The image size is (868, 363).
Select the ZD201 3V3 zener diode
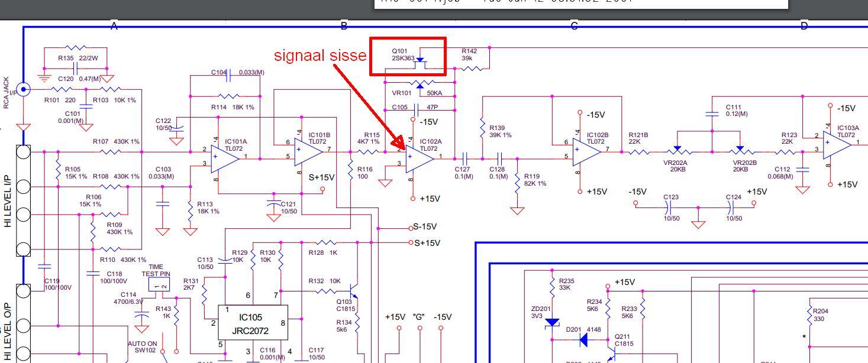tap(552, 322)
